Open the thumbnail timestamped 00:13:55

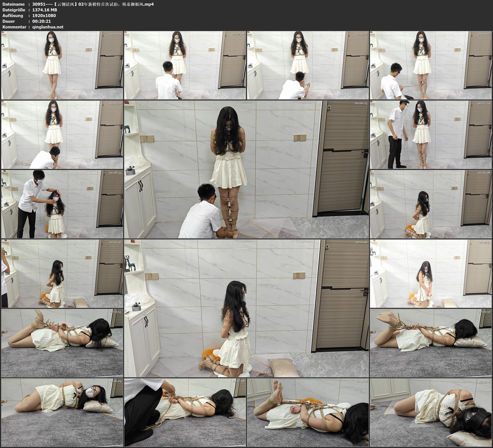tap(62, 343)
